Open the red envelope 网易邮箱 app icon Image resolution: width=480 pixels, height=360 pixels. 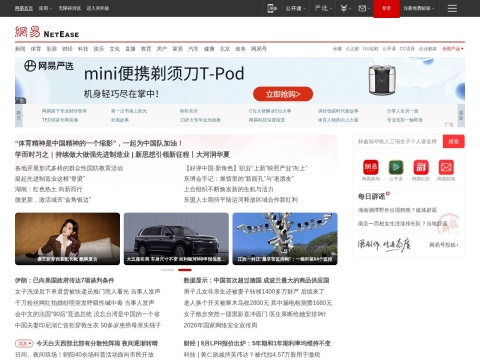446,167
